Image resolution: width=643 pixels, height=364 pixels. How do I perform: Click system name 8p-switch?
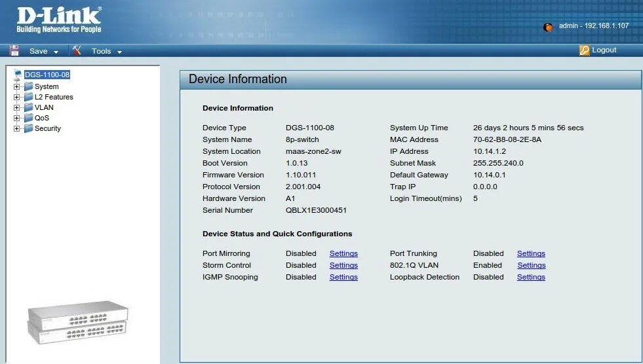[302, 139]
